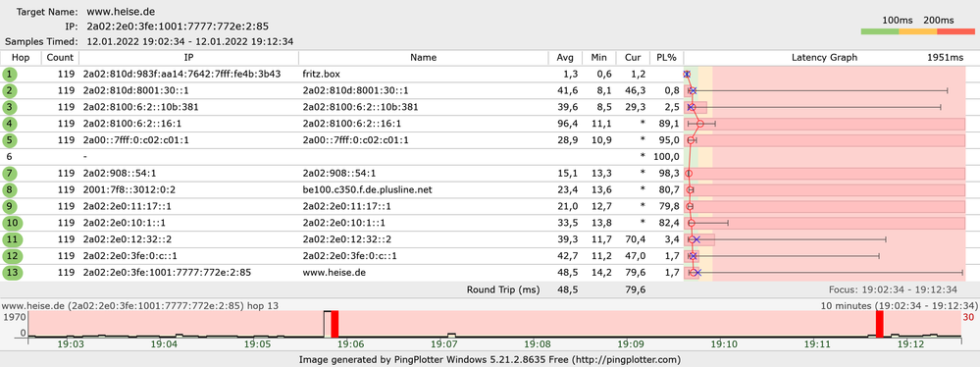This screenshot has height=367, width=980.
Task: Select be100.c350.f.de.plusline.net name cell
Action: click(x=368, y=190)
